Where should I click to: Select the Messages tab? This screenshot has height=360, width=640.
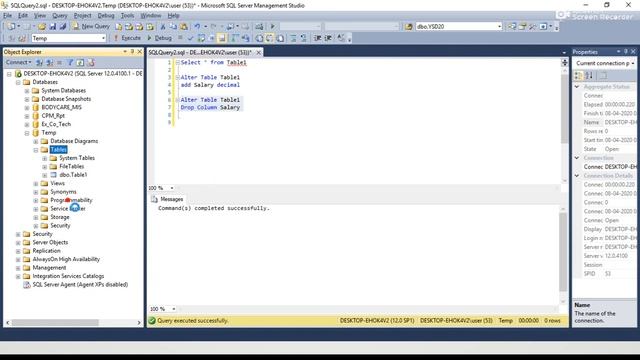[167, 199]
